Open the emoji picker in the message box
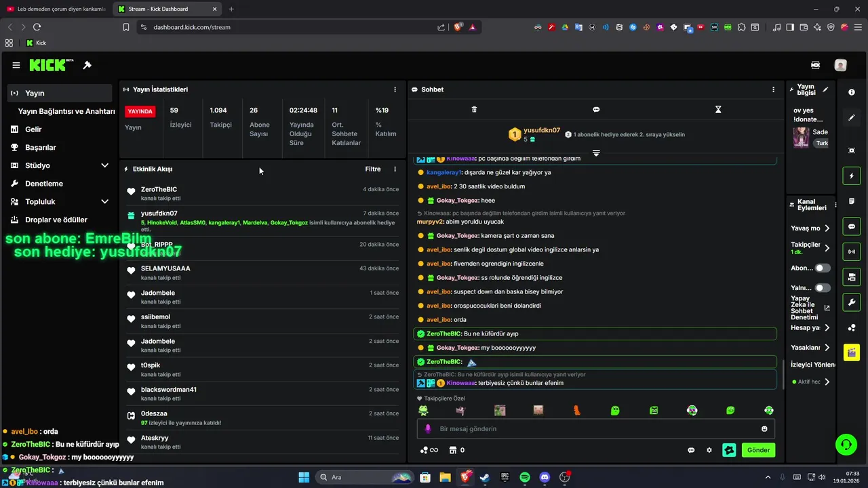Viewport: 868px width, 488px height. click(x=764, y=429)
